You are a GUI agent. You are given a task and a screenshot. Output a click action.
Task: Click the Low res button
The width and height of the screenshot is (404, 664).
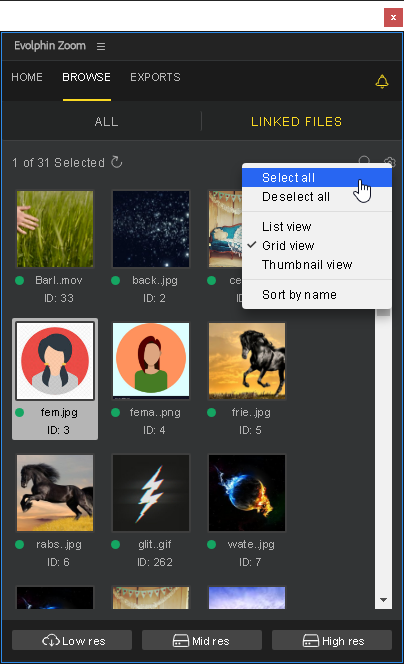point(72,641)
